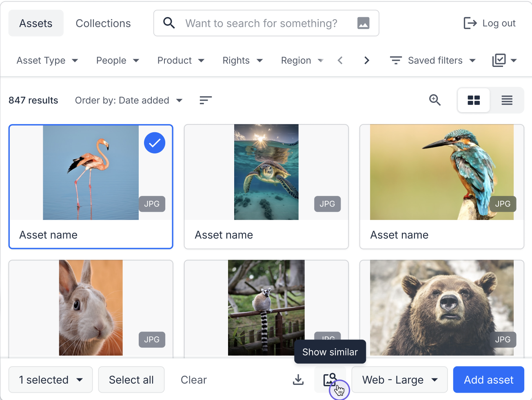Click the Saved filters list icon
Image resolution: width=532 pixels, height=400 pixels.
click(396, 60)
